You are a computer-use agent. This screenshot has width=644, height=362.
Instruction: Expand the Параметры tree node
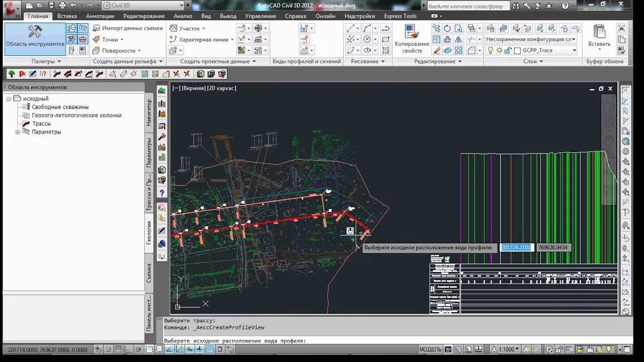point(18,132)
